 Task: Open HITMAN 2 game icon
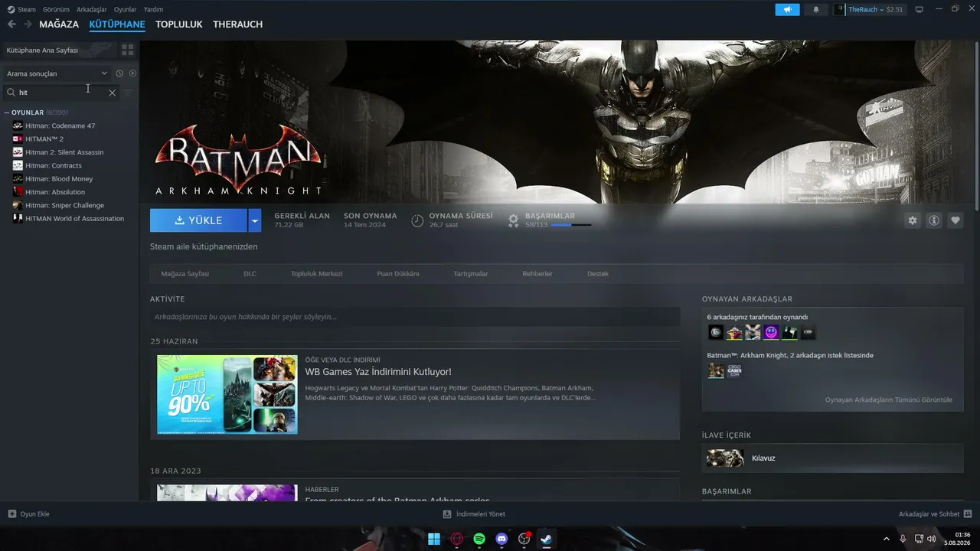coord(18,139)
